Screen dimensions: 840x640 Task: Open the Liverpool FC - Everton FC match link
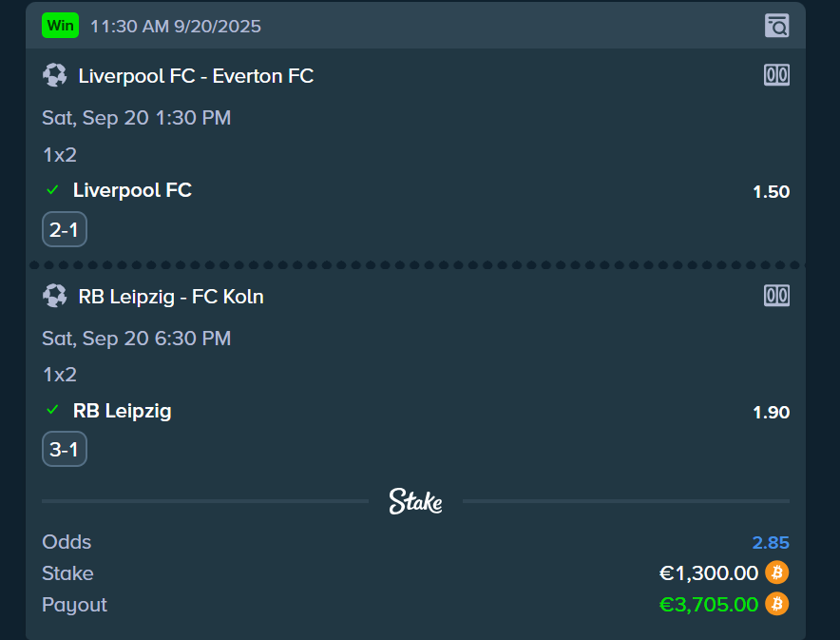point(196,76)
